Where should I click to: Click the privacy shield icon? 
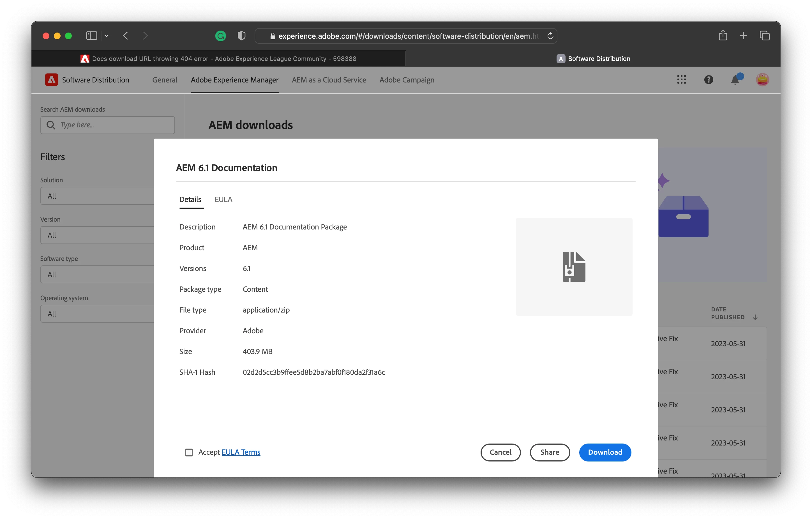tap(241, 36)
